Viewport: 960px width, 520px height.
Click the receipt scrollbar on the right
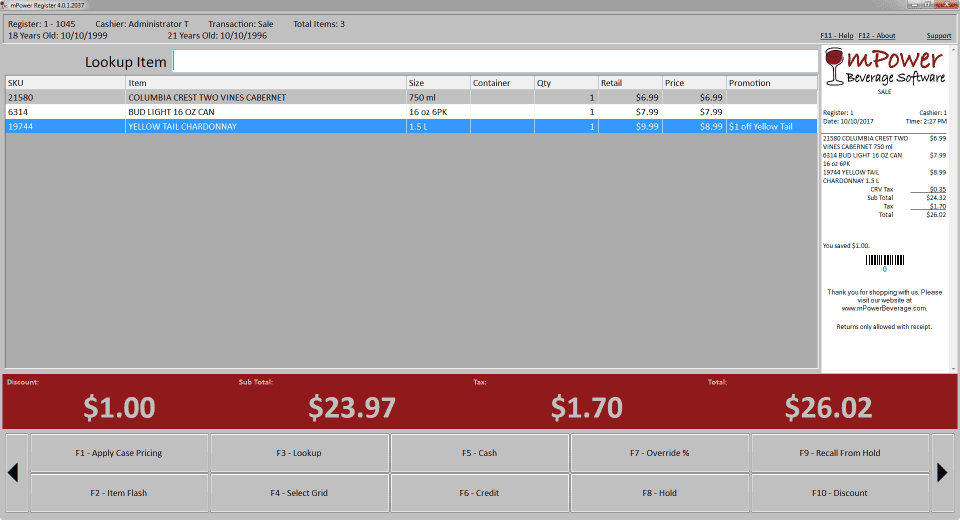coord(952,209)
